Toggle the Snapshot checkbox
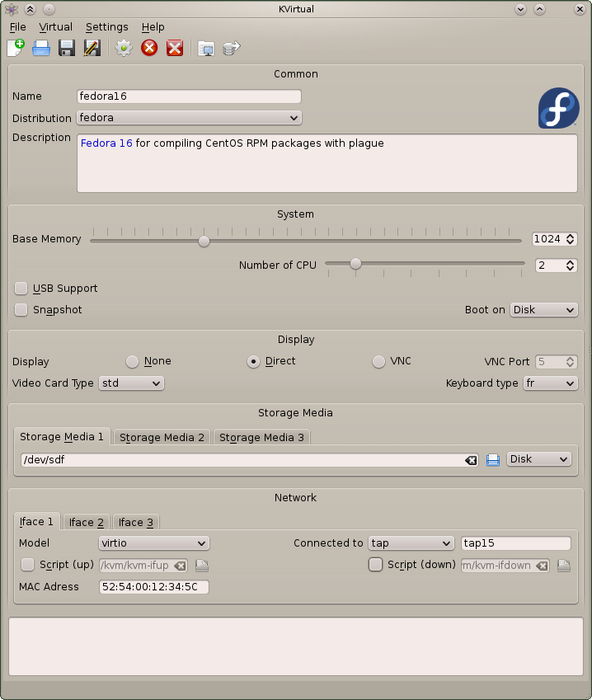The width and height of the screenshot is (592, 700). point(21,310)
